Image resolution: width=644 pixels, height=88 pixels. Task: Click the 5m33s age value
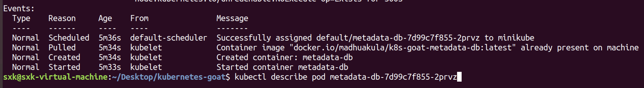coord(110,67)
